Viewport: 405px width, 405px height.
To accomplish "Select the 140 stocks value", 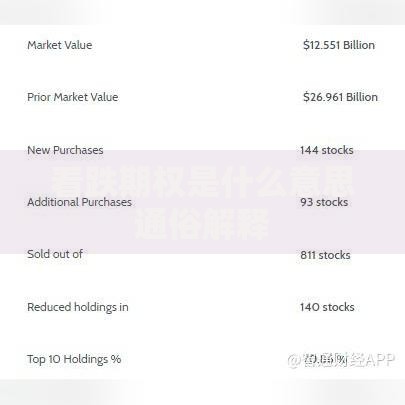I will coord(327,307).
